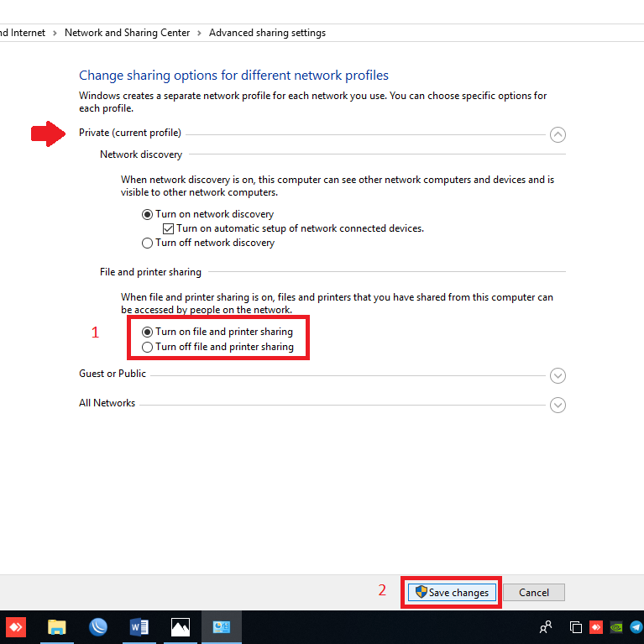Open Telegram from the system tray
The height and width of the screenshot is (644, 644).
coord(636,627)
